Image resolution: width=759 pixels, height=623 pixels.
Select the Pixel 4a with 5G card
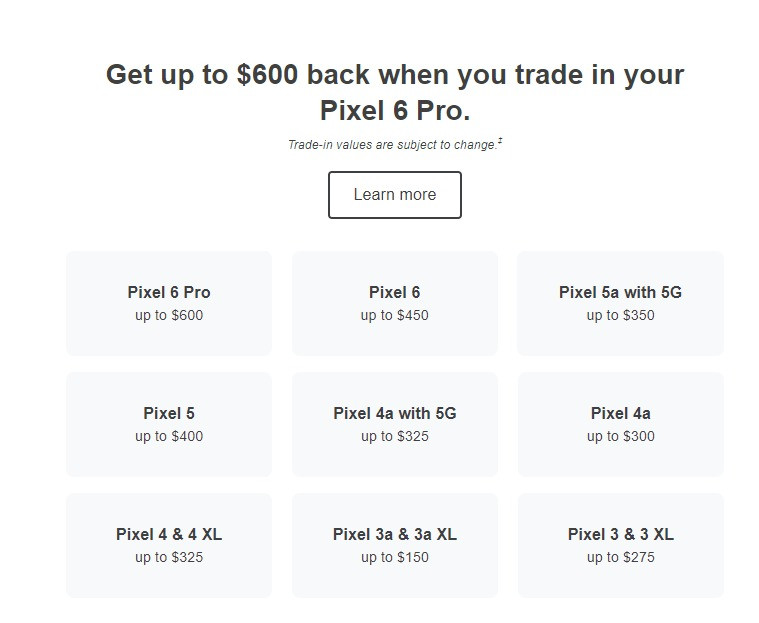394,424
